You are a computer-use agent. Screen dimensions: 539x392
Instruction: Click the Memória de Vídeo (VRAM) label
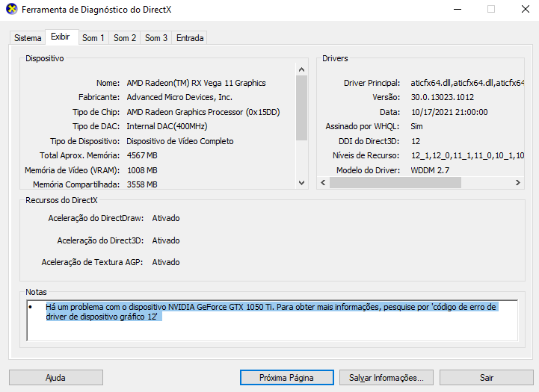[73, 170]
